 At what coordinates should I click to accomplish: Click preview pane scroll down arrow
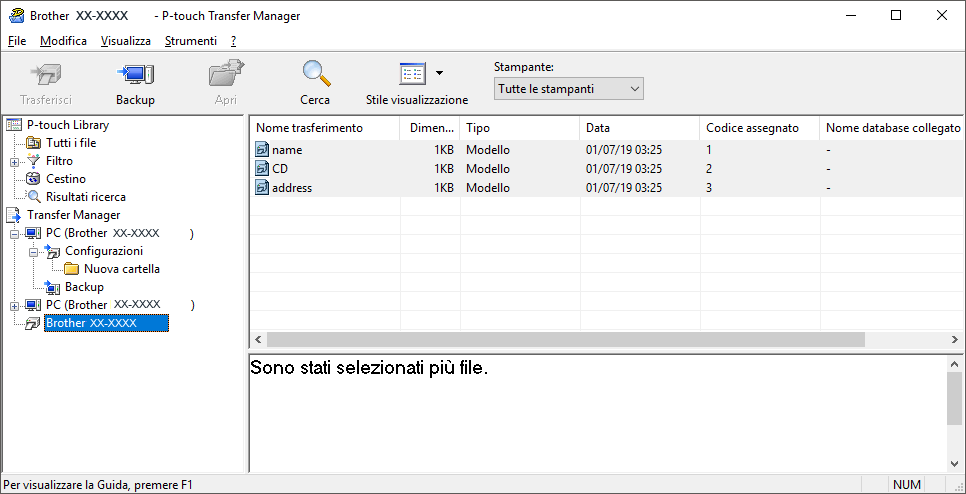(x=954, y=464)
